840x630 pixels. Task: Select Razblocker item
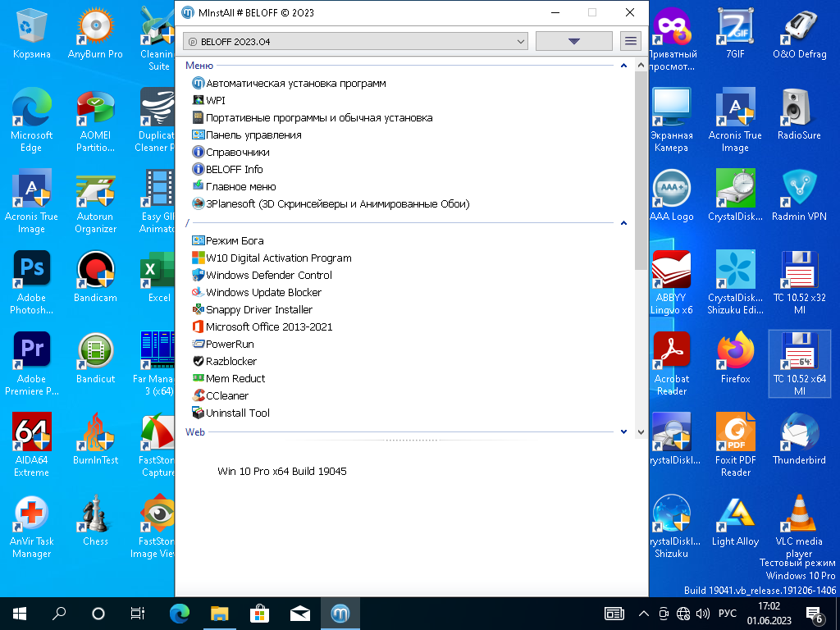coord(225,361)
